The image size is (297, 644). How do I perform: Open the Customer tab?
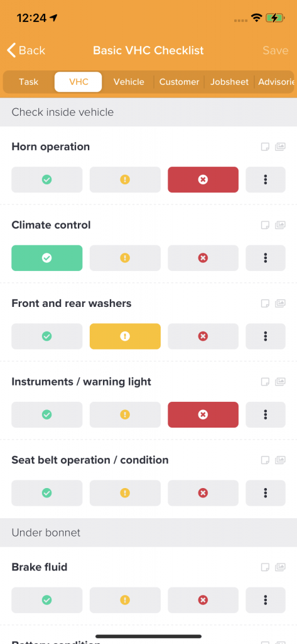point(179,82)
